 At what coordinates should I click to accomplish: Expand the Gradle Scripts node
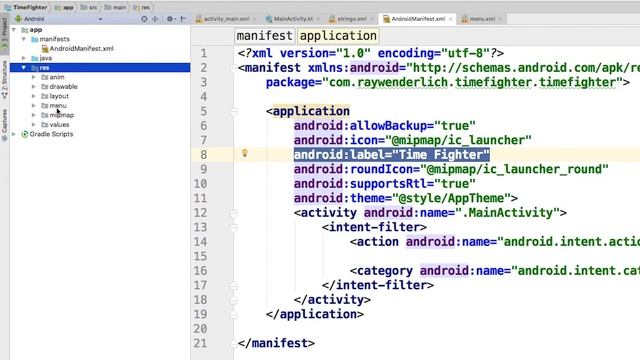tap(14, 134)
